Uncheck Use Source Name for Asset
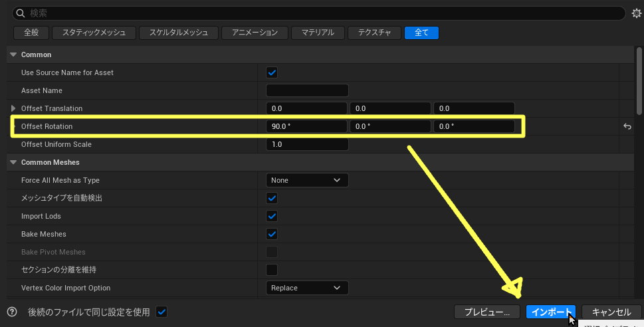644x327 pixels. (272, 72)
